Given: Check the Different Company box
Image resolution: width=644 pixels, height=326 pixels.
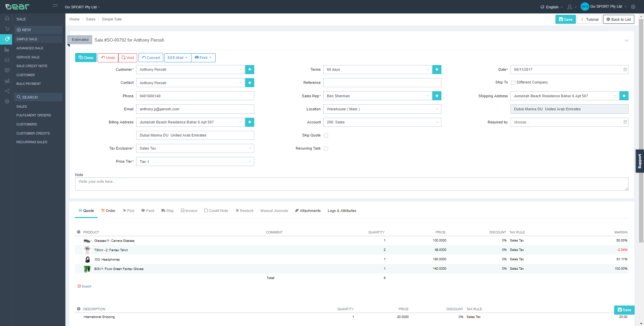Looking at the screenshot, I should coord(513,83).
